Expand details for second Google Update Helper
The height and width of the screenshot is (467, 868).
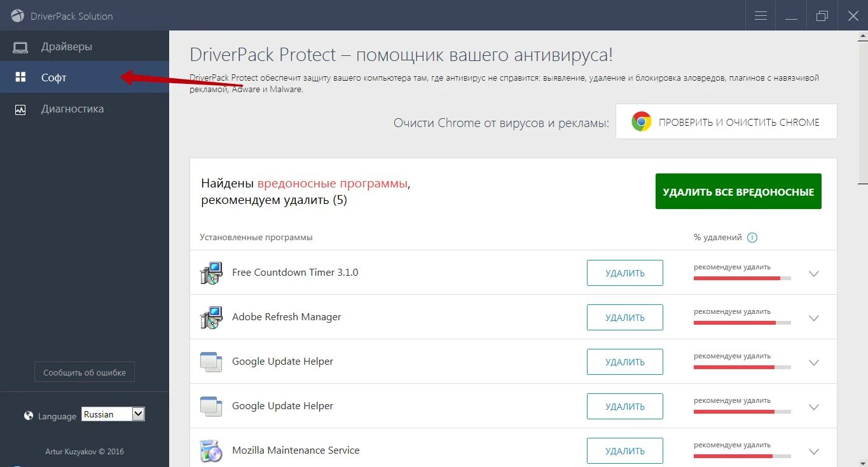[x=814, y=407]
